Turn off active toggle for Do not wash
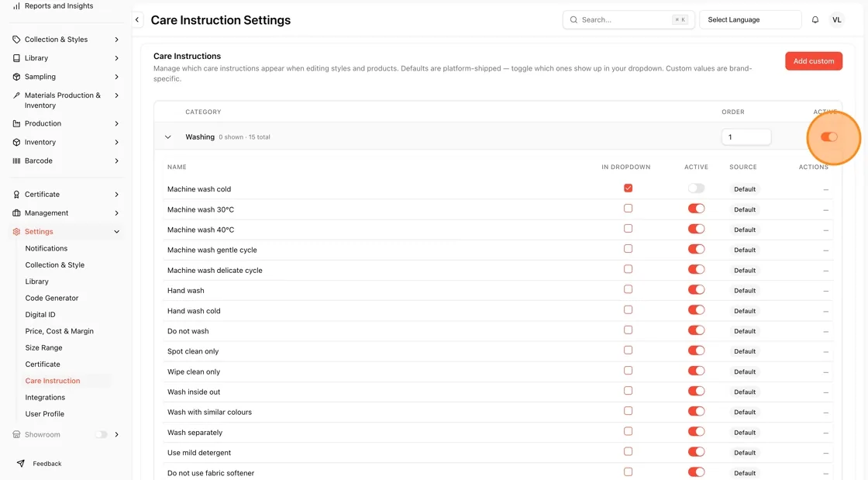 tap(697, 330)
